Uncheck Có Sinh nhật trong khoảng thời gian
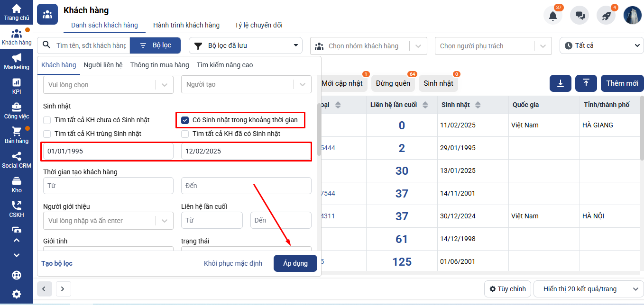This screenshot has width=644, height=305. tap(185, 120)
